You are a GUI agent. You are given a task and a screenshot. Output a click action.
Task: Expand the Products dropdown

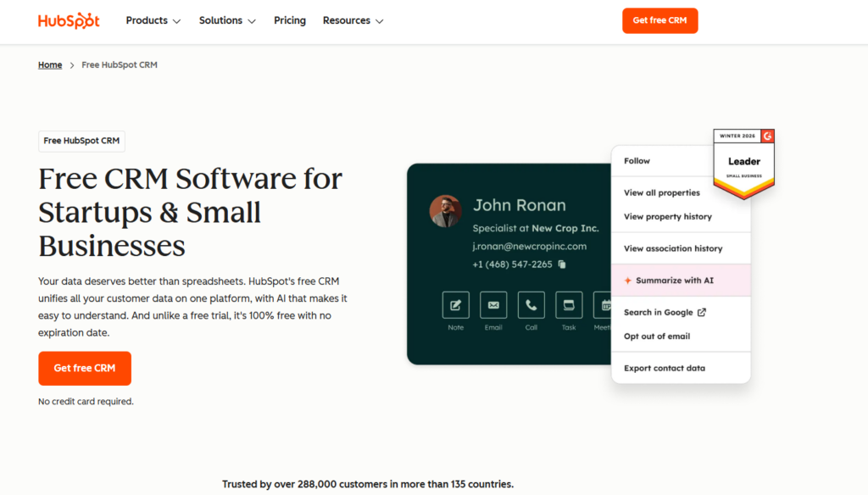coord(153,20)
